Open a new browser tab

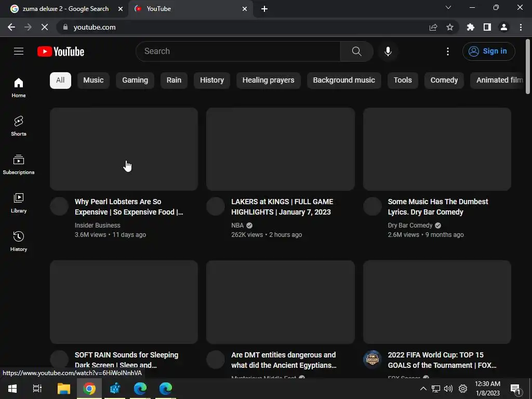[x=264, y=9]
